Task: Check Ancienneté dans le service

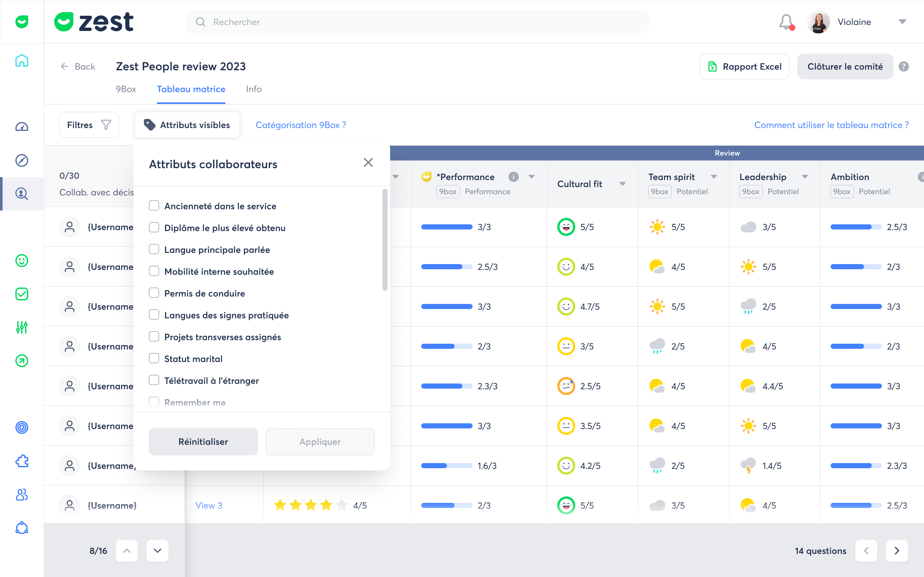Action: click(154, 206)
